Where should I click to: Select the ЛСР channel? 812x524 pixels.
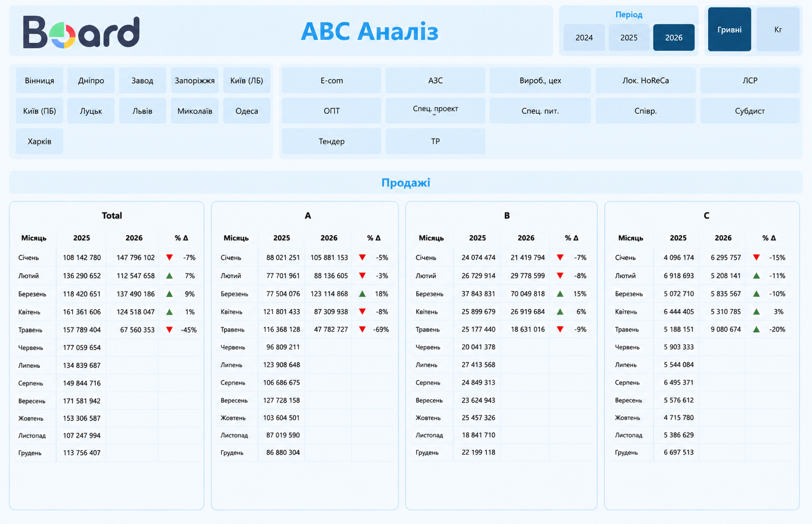point(750,81)
